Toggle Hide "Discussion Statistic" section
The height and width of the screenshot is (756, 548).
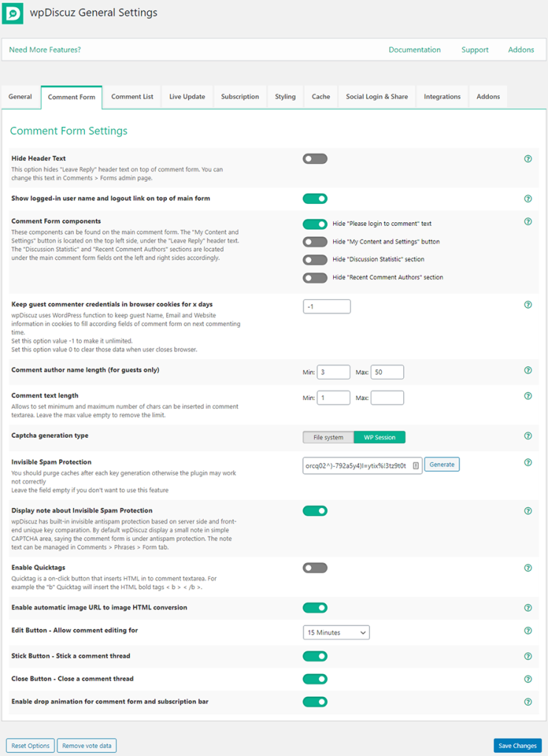pos(315,259)
